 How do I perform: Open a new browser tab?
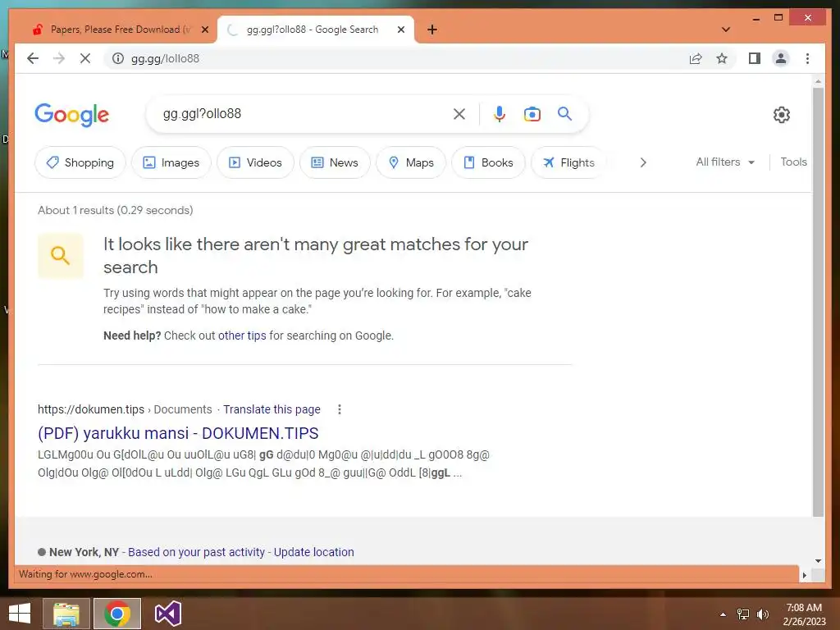(432, 30)
